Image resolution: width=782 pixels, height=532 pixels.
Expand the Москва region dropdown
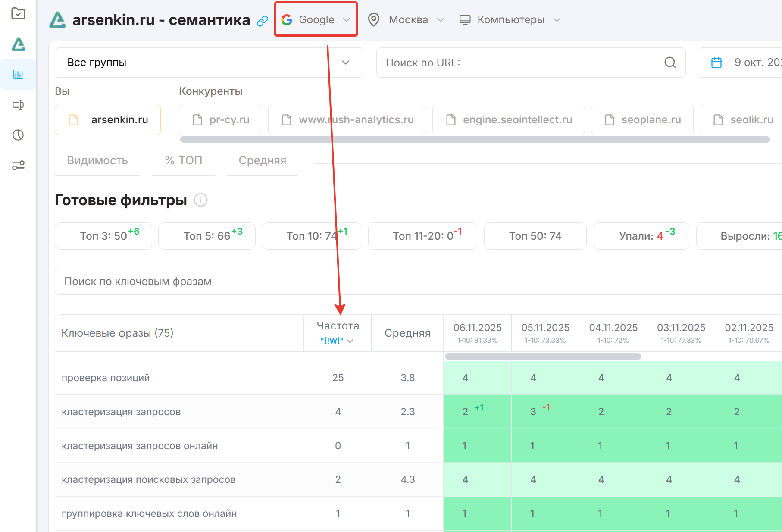coord(406,20)
